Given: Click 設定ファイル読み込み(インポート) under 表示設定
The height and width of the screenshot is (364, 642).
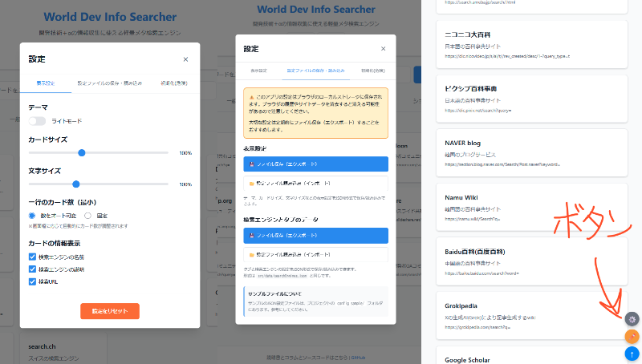Looking at the screenshot, I should coord(315,184).
